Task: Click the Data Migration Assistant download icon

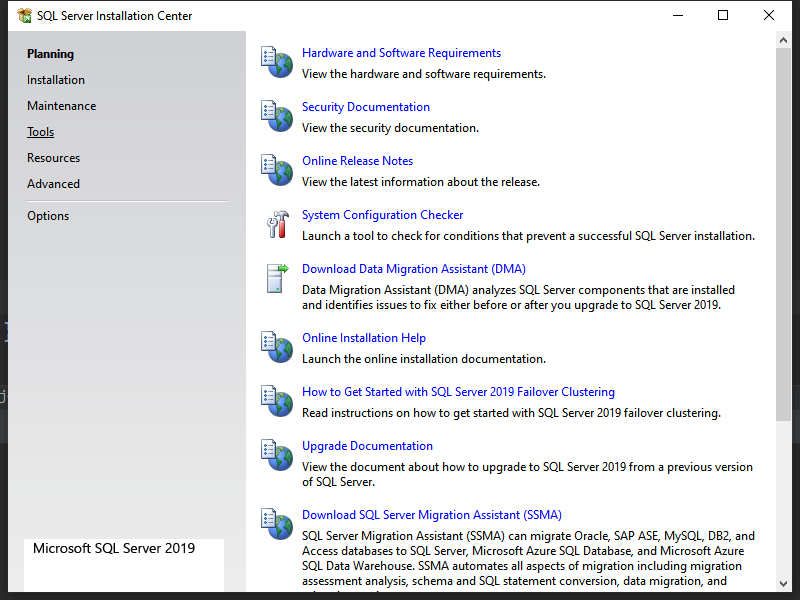Action: [276, 278]
